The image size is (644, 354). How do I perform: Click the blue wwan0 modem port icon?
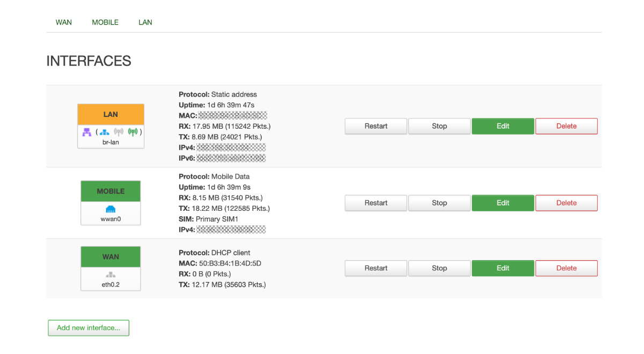click(111, 209)
